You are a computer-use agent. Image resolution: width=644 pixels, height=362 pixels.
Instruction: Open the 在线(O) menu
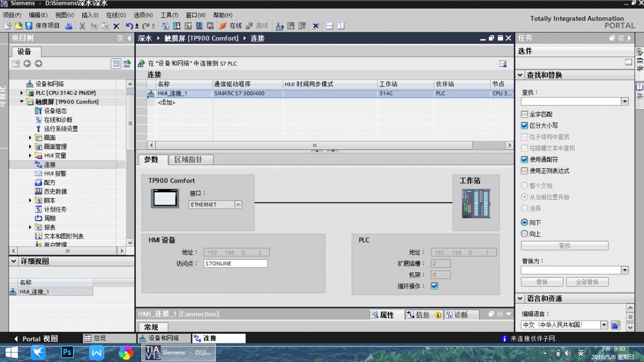coord(116,15)
